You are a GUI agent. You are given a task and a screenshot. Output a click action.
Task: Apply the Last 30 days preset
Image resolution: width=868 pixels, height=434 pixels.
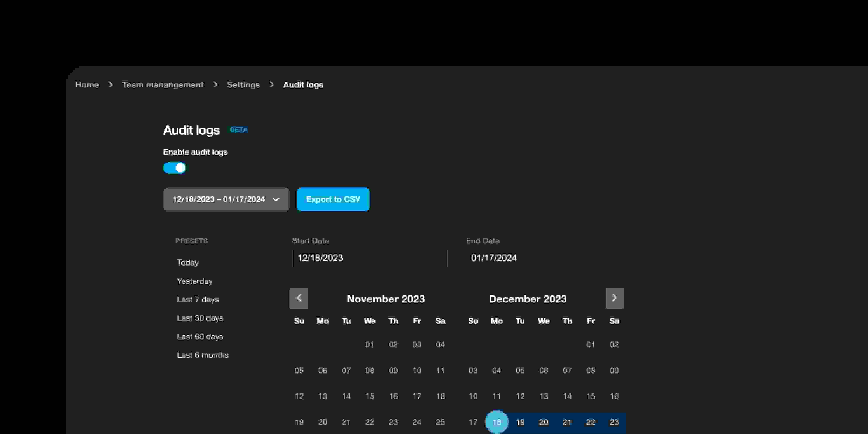[200, 318]
